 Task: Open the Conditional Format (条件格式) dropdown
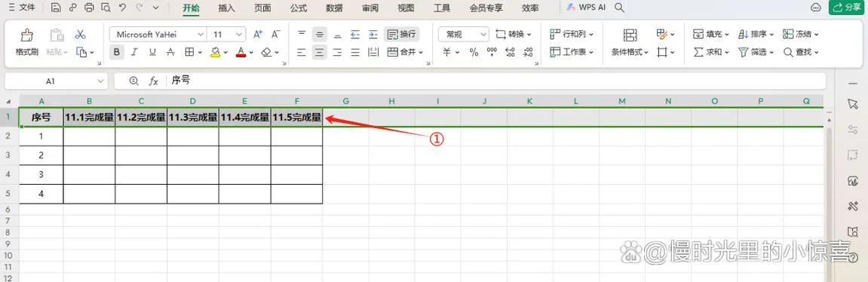(630, 52)
